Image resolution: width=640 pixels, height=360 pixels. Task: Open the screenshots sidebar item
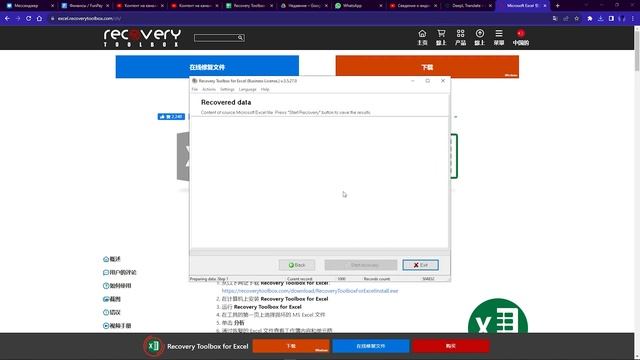click(x=112, y=299)
